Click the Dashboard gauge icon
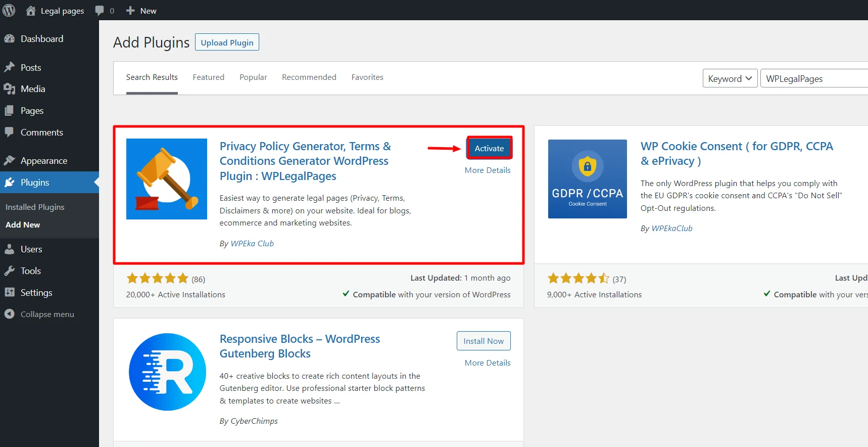868x447 pixels. tap(9, 39)
